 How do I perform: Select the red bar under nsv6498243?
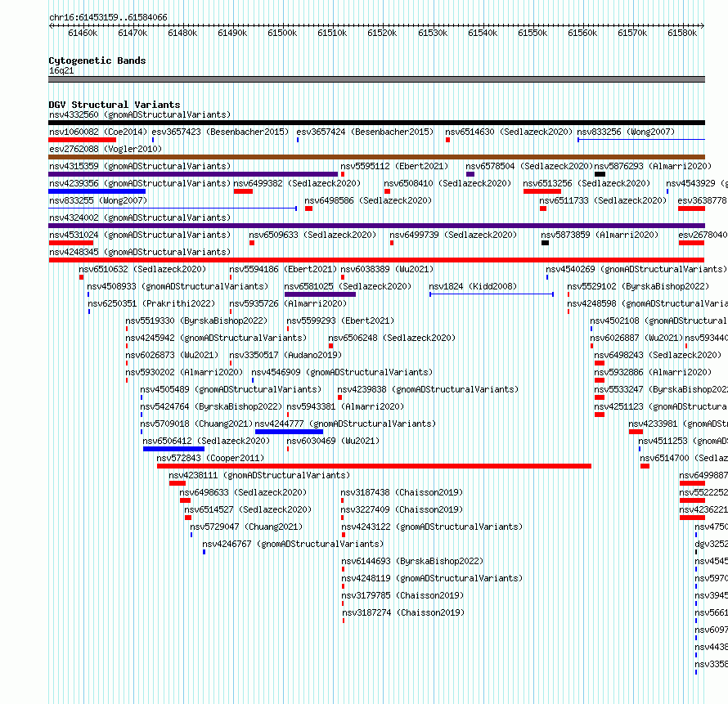(x=600, y=363)
